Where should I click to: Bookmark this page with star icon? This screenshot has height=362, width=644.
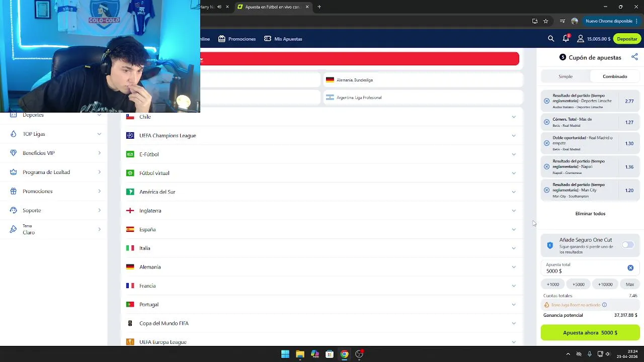(545, 21)
